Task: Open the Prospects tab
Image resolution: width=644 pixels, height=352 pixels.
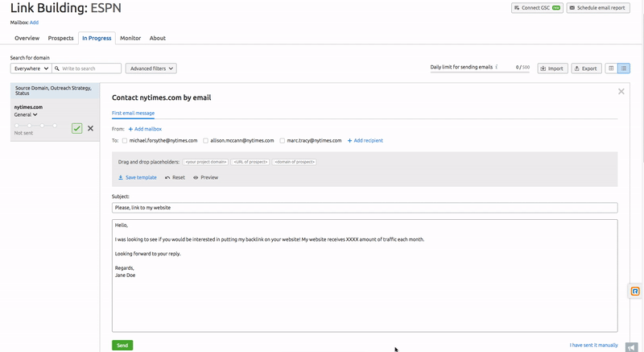Action: 61,38
